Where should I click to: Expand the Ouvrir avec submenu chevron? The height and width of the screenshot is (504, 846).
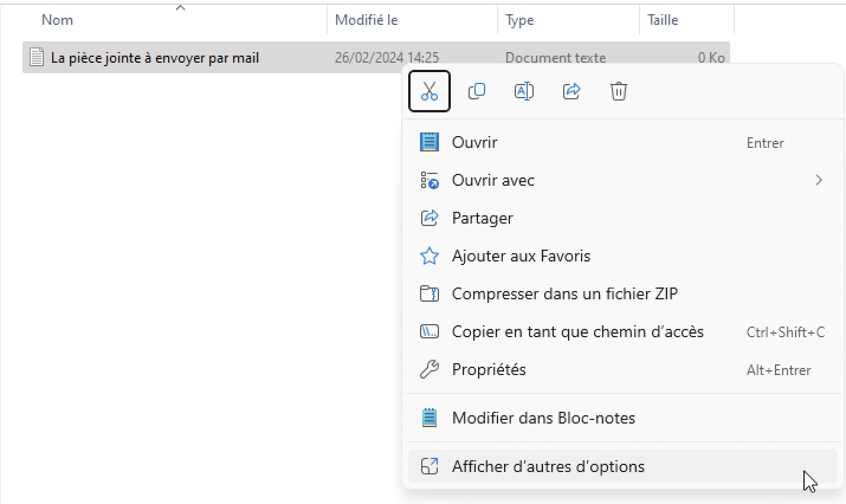pyautogui.click(x=818, y=180)
